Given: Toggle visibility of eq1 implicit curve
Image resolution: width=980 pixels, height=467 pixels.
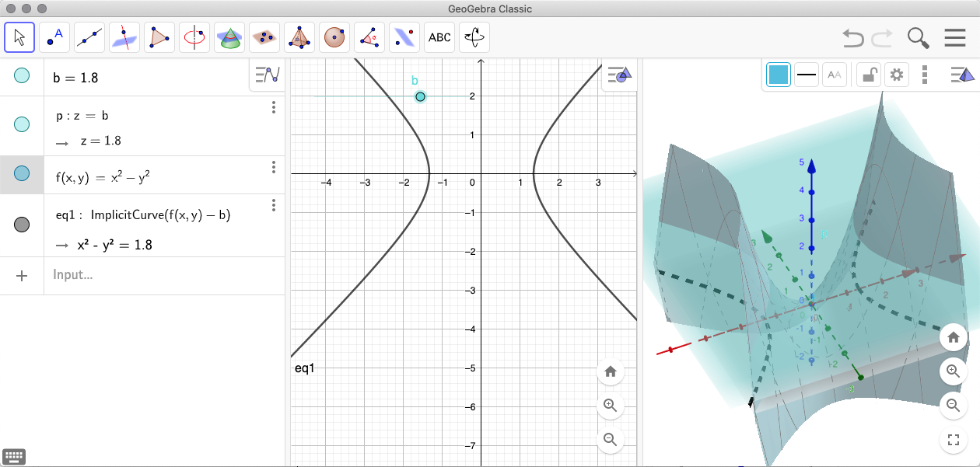Looking at the screenshot, I should [22, 225].
